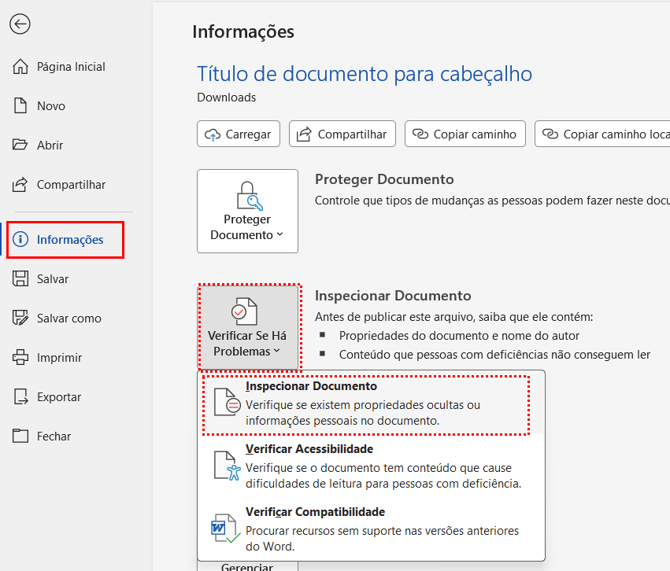Open Página Inicial from sidebar
This screenshot has width=670, height=571.
70,67
